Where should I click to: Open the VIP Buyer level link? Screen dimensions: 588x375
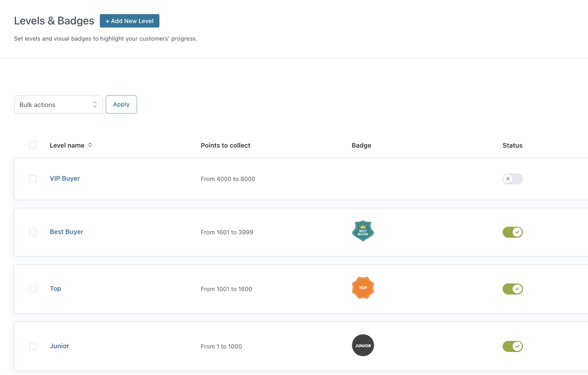click(65, 179)
